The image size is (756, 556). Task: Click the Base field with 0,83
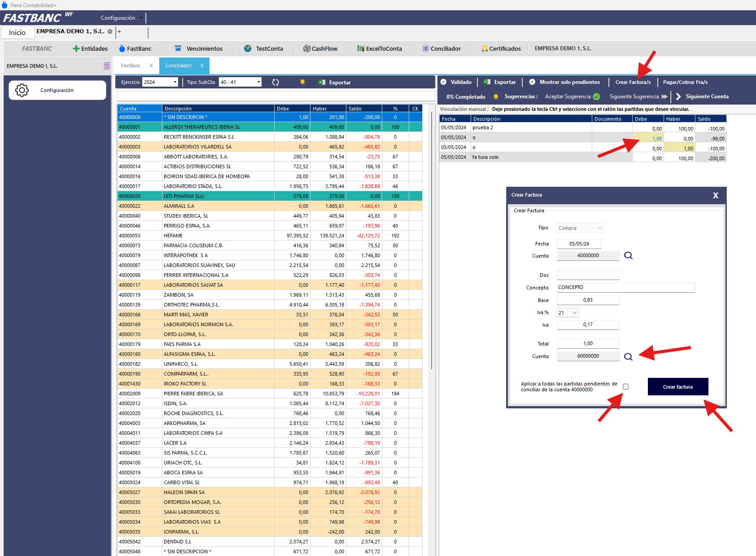point(588,300)
